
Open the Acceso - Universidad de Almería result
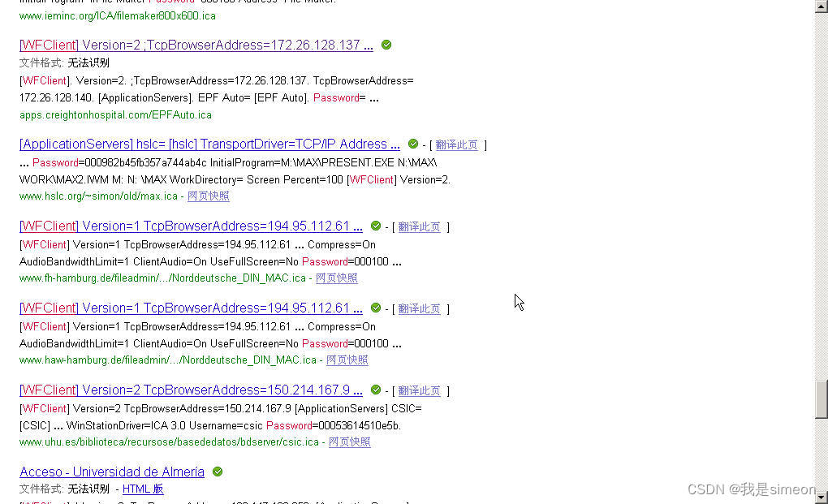[111, 472]
